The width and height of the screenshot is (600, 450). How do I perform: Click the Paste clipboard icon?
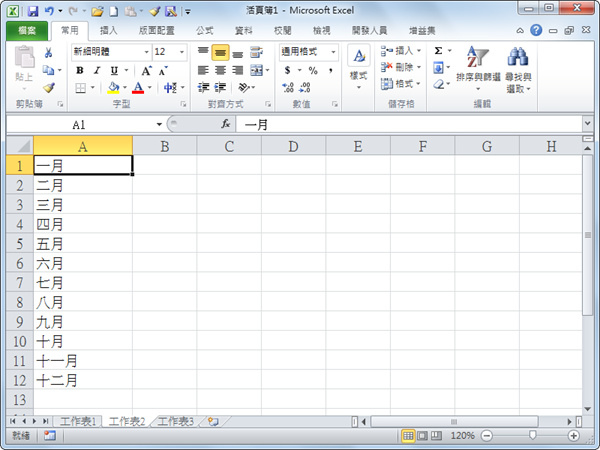pos(24,57)
